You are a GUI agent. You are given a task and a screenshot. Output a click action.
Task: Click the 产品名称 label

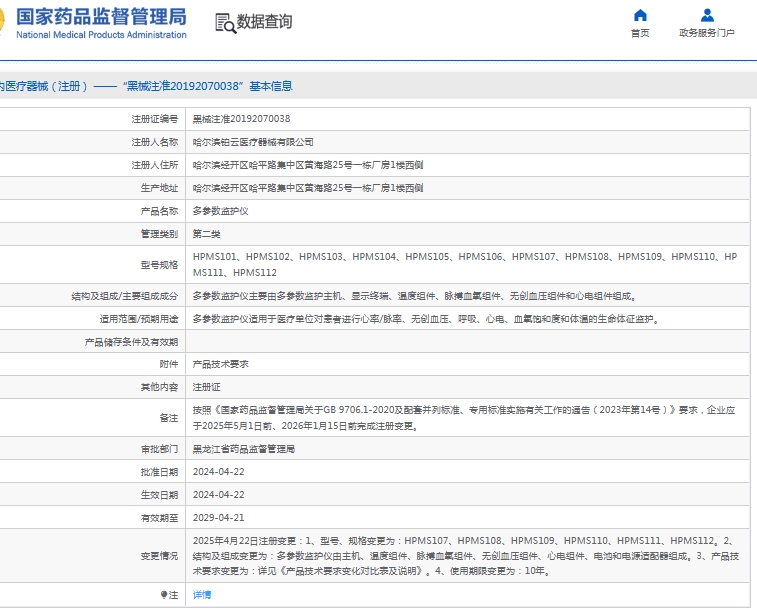coord(159,211)
